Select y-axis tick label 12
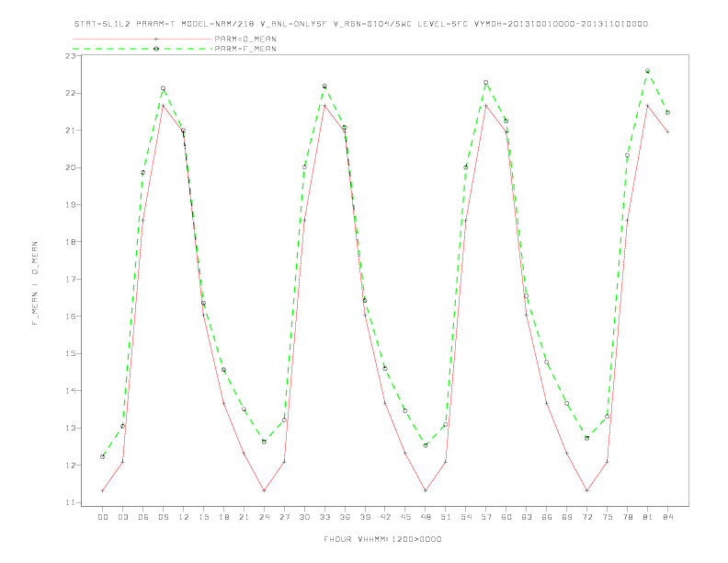The image size is (728, 563). coord(71,465)
